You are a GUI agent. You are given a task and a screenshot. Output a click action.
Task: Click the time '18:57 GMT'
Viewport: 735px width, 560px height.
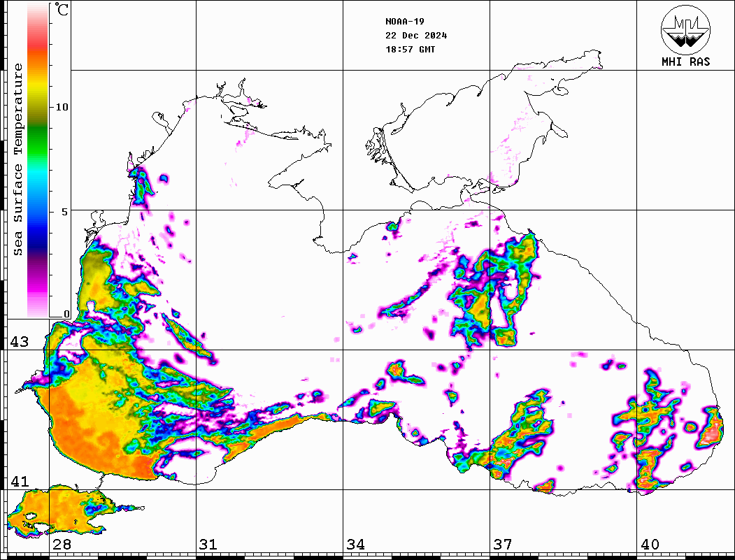(410, 49)
